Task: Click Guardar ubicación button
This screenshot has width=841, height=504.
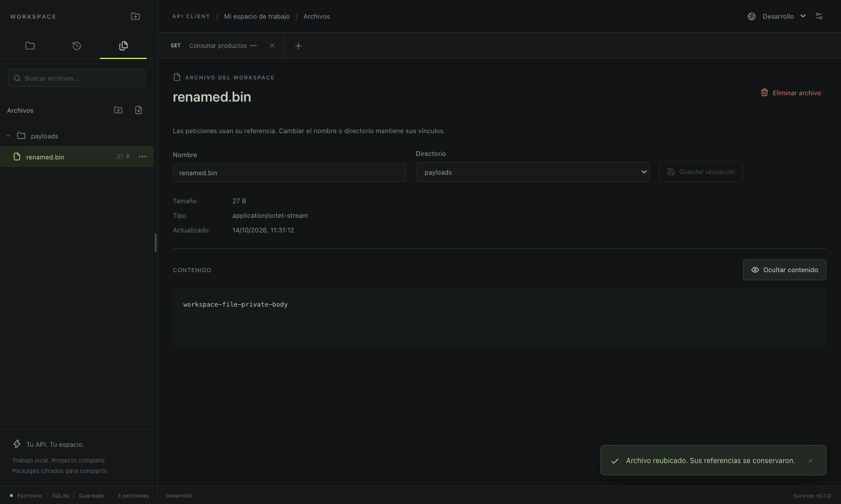Action: [x=701, y=172]
